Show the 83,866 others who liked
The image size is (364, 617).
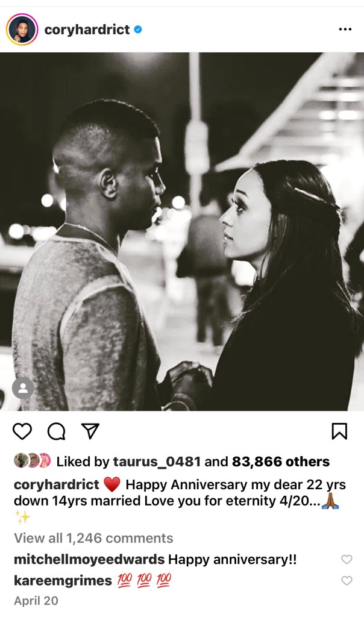pos(281,462)
